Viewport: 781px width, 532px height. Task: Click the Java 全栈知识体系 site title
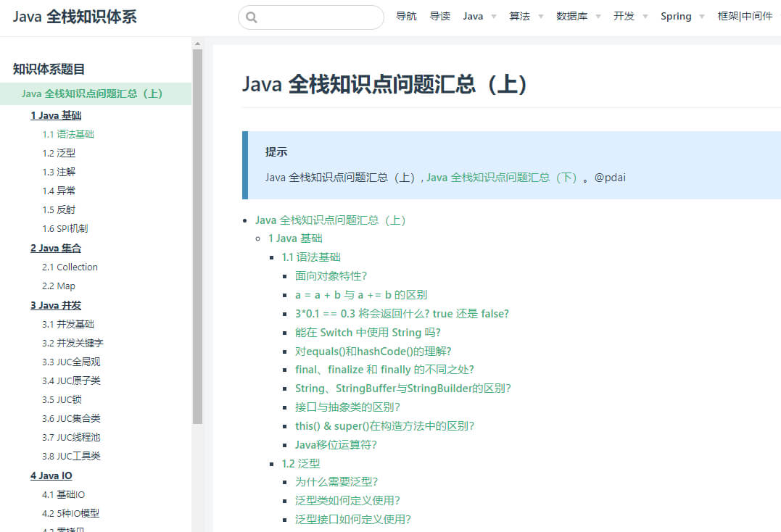pos(75,17)
